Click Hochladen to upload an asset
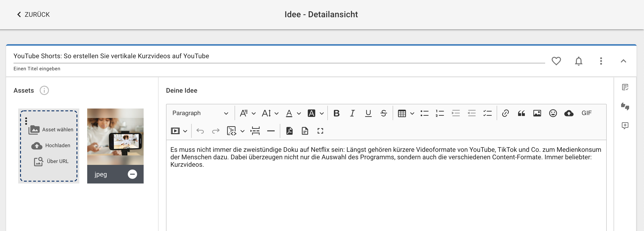Viewport: 644px width, 231px height. pos(51,145)
